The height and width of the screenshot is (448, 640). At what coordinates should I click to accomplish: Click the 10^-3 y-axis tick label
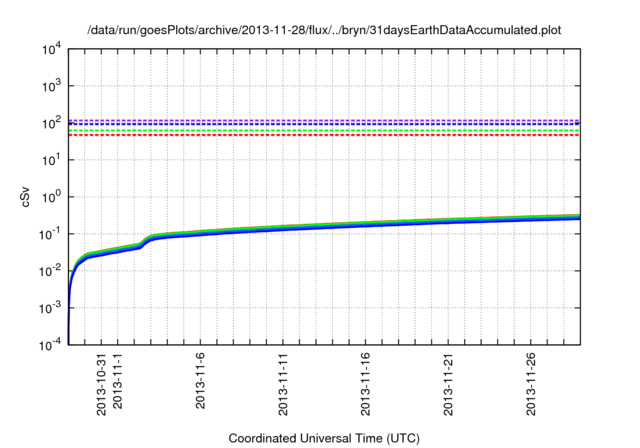coord(52,308)
